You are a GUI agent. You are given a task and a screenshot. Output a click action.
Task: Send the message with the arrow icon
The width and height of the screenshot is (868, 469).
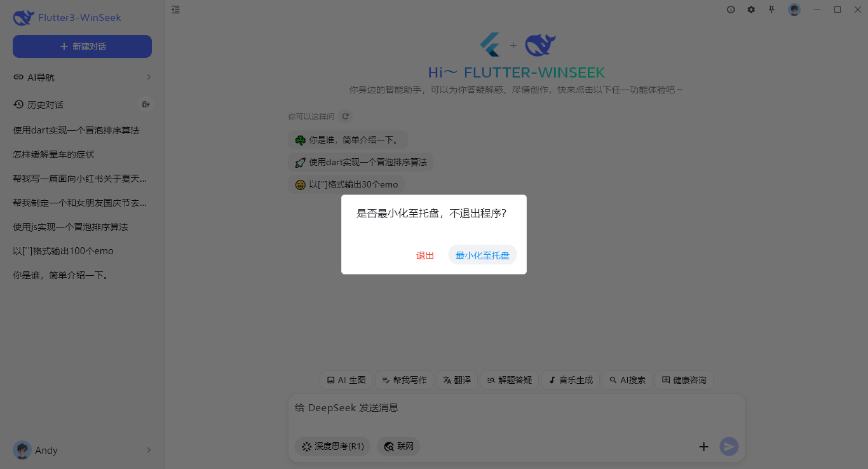tap(729, 446)
